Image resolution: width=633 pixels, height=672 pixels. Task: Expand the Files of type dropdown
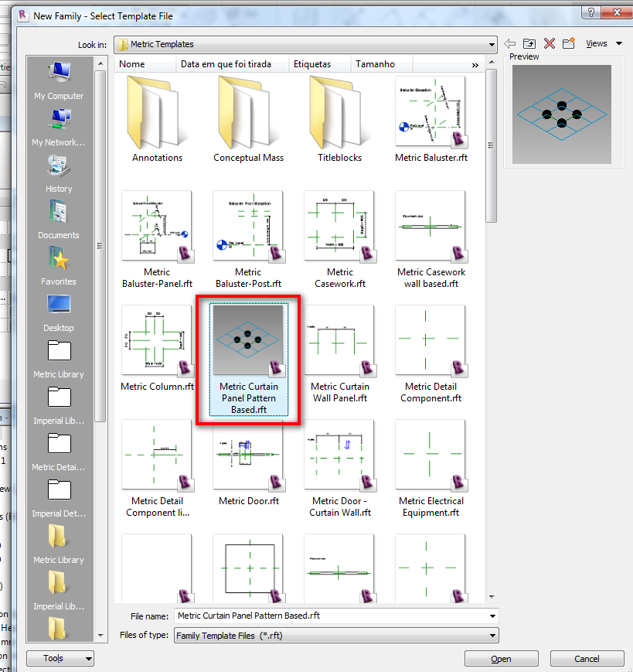pos(492,636)
